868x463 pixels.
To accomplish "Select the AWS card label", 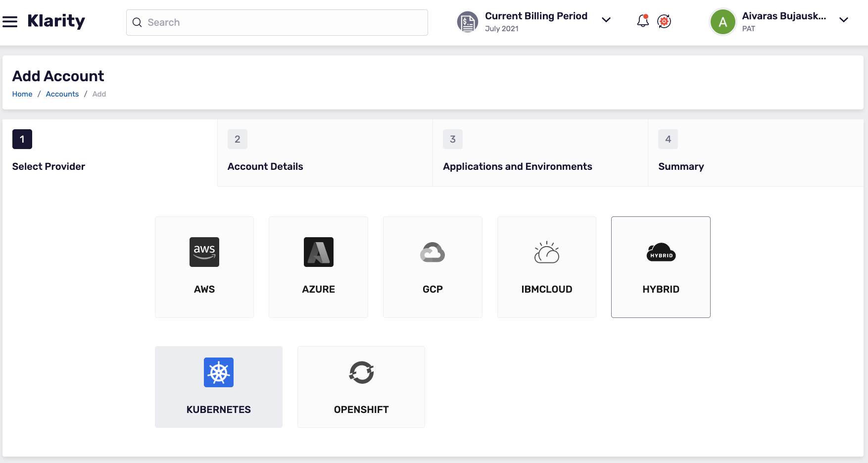I will [204, 289].
